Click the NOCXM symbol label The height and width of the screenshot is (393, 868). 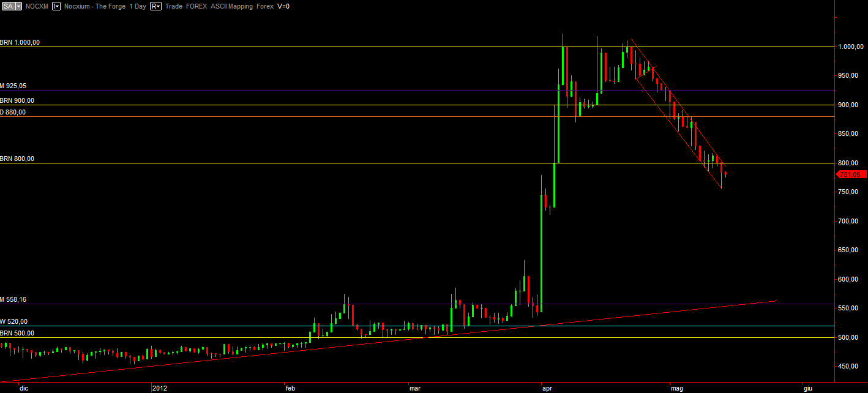click(37, 6)
